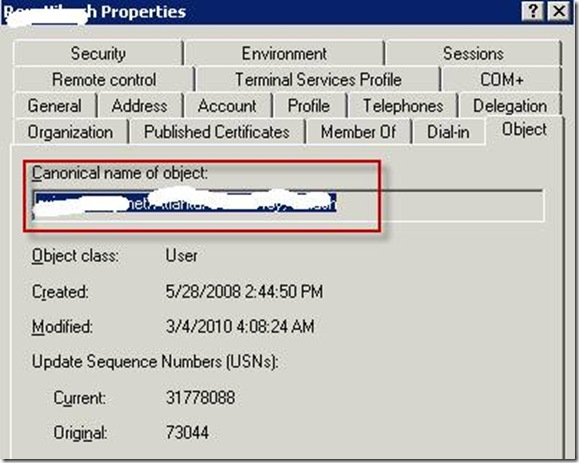
Task: Switch to the Profile tab
Action: tap(309, 106)
